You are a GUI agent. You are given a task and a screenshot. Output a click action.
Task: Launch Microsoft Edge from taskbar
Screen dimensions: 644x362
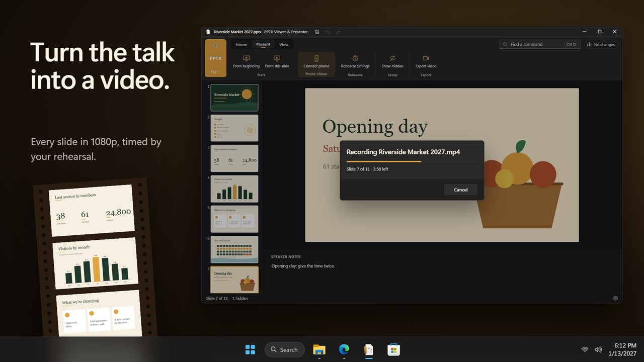pos(344,349)
